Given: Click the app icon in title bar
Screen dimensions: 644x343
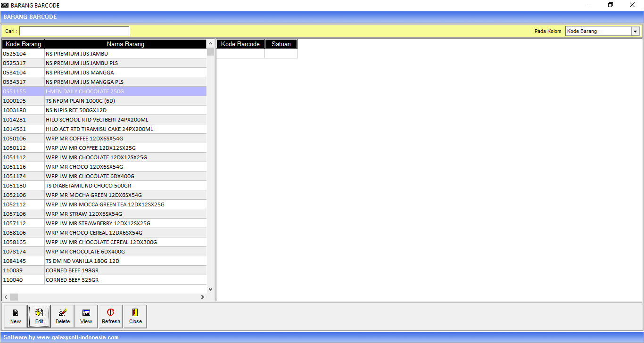Looking at the screenshot, I should pyautogui.click(x=5, y=5).
